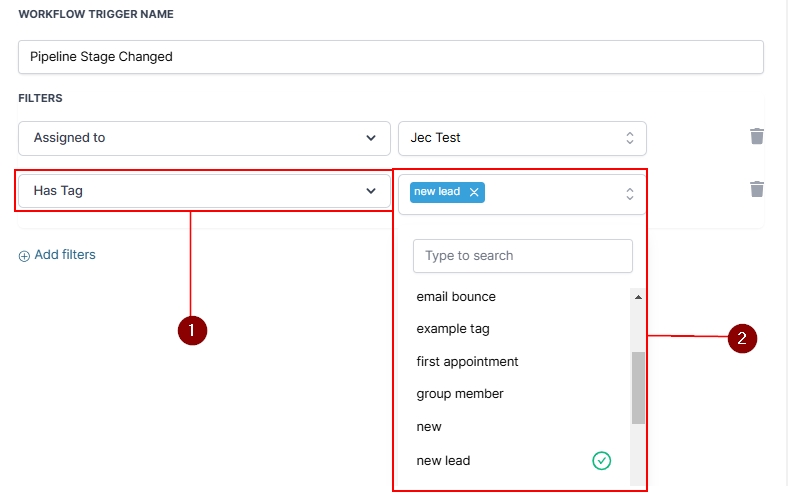Image resolution: width=788 pixels, height=499 pixels.
Task: Pick the first appointment tag
Action: pos(467,361)
